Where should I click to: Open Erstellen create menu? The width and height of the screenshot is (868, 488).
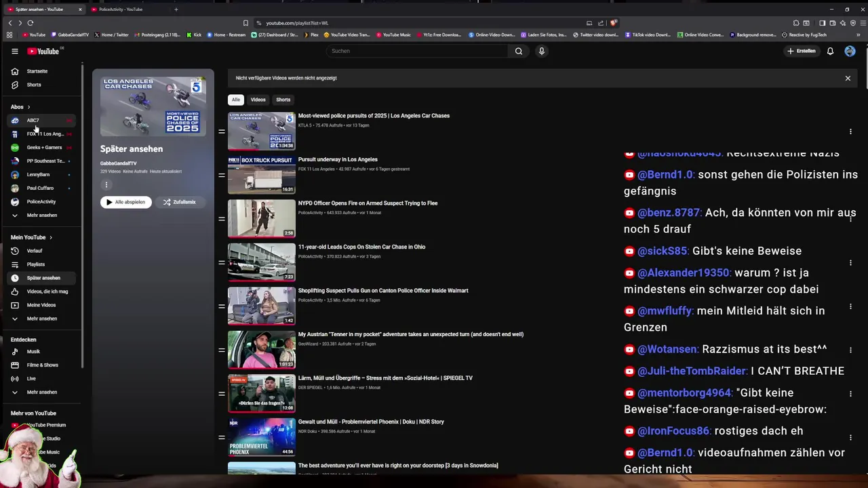point(801,51)
